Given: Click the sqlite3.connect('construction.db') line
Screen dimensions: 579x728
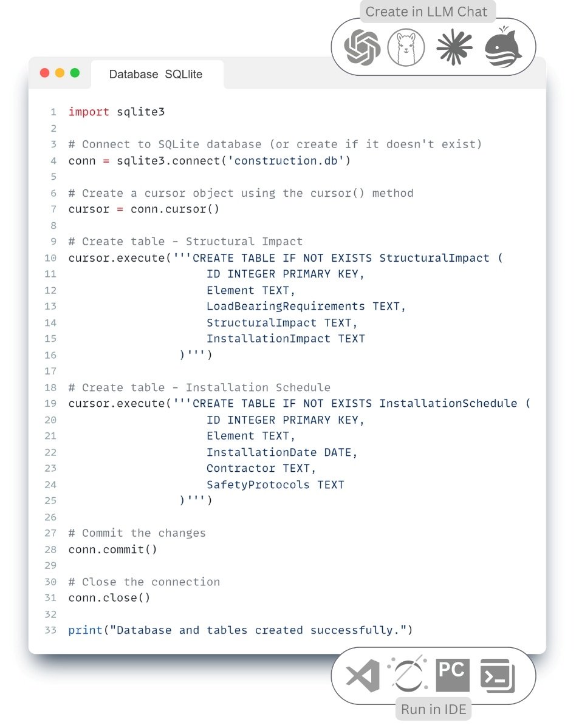Looking at the screenshot, I should pyautogui.click(x=210, y=161).
